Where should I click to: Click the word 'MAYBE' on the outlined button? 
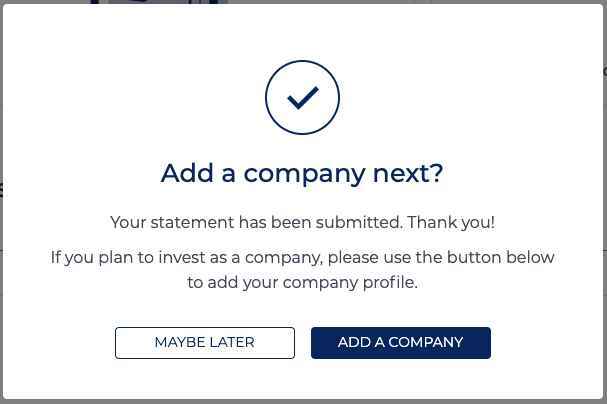(180, 342)
